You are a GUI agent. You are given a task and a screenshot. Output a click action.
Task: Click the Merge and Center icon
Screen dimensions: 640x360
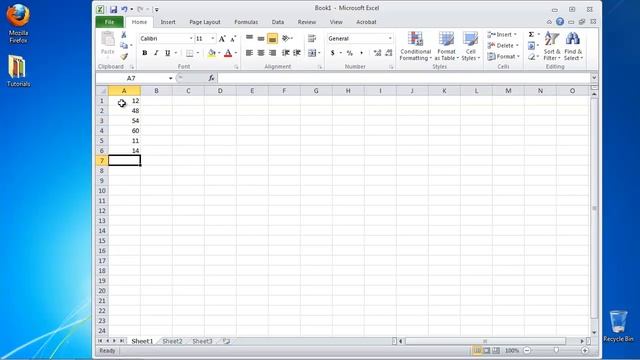coord(312,53)
